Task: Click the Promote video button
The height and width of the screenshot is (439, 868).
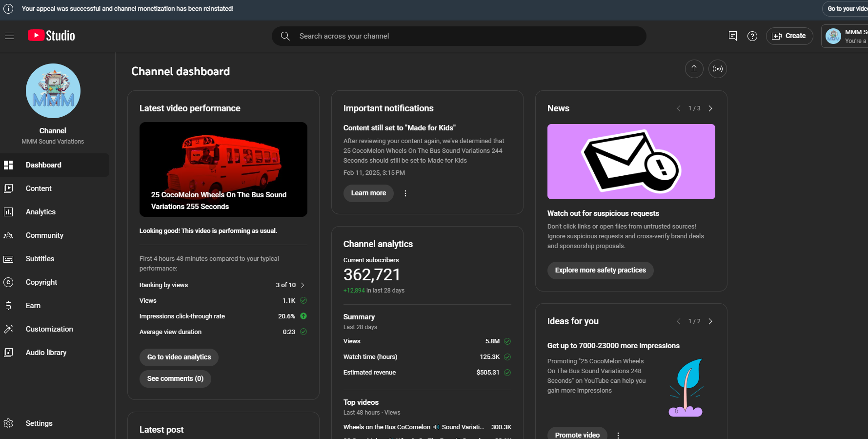Action: click(x=577, y=434)
